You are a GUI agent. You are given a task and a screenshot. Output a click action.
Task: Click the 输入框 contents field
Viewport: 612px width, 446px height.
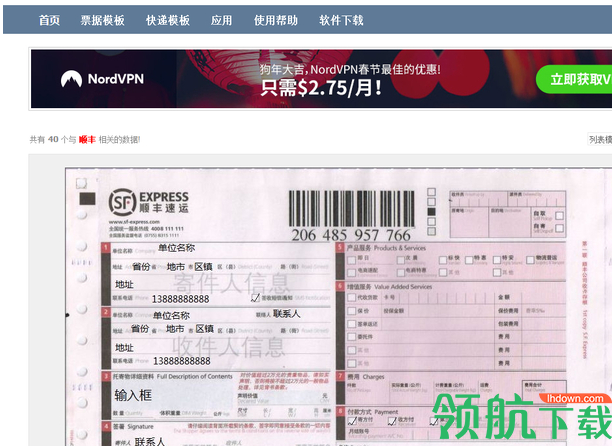point(133,395)
